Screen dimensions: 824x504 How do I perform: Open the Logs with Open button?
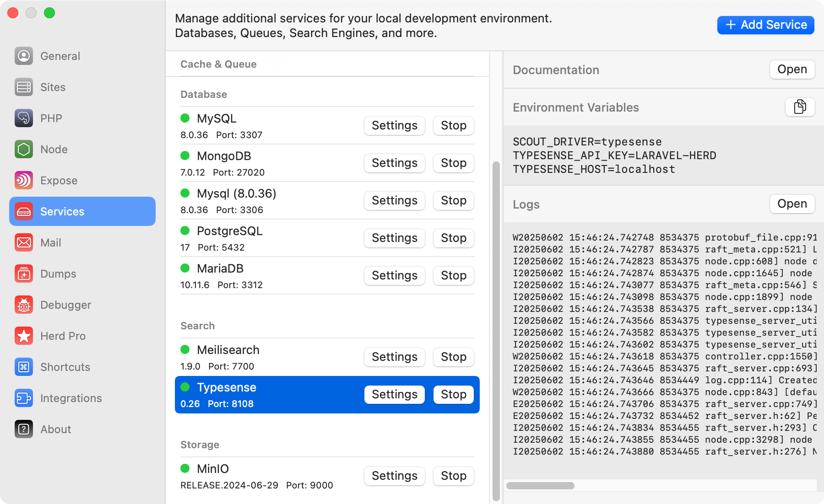tap(792, 204)
